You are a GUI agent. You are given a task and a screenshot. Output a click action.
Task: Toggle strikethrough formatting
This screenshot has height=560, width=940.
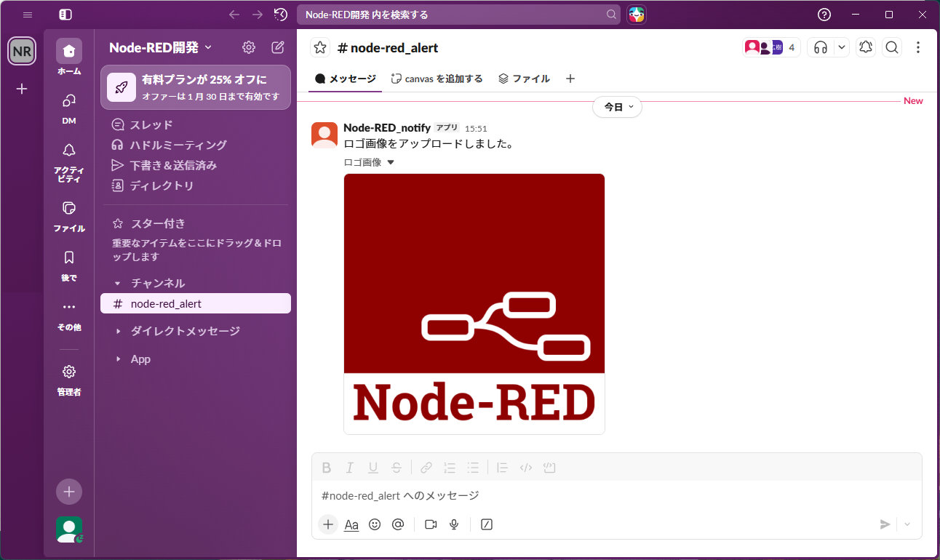click(397, 468)
